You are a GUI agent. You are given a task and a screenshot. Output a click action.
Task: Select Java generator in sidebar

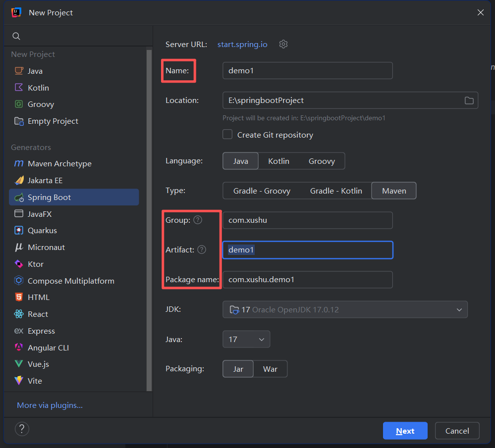74,71
